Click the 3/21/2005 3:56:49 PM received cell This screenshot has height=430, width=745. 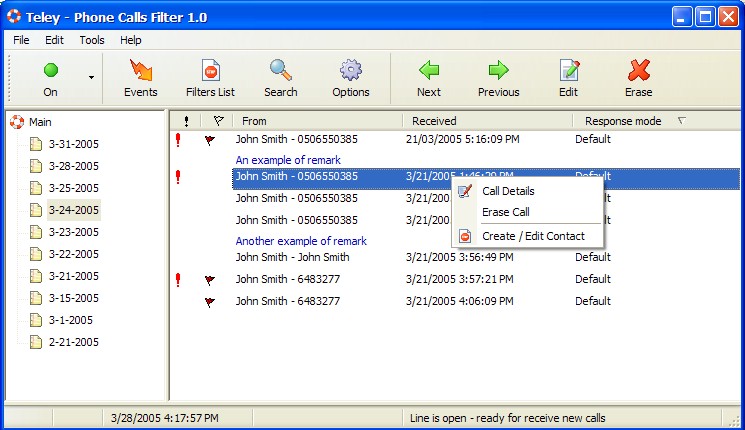click(459, 257)
